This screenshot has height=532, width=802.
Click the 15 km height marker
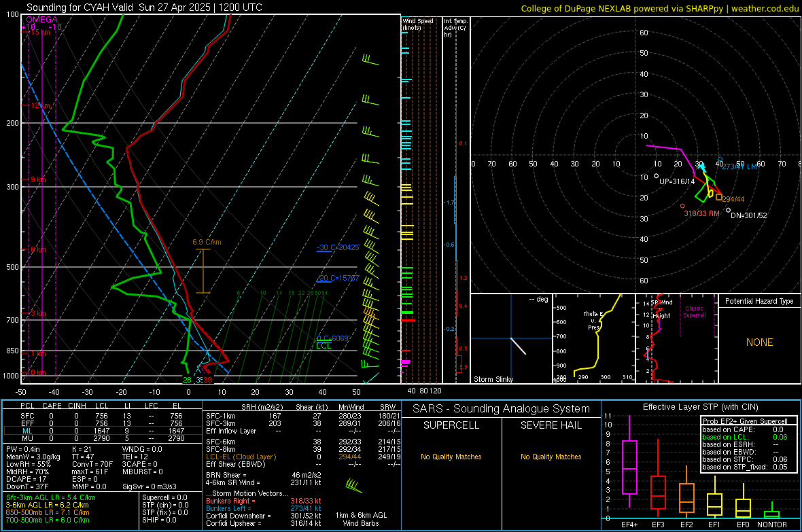[40, 32]
